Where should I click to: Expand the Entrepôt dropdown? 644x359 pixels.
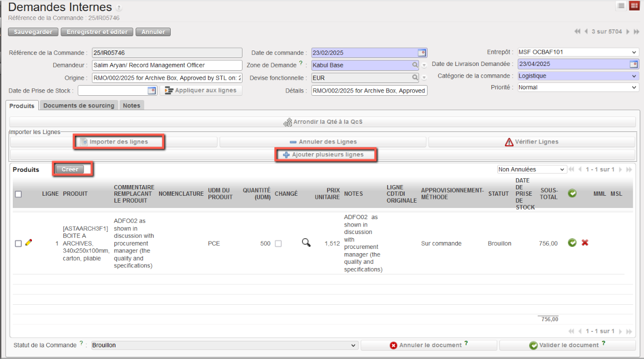578,53
